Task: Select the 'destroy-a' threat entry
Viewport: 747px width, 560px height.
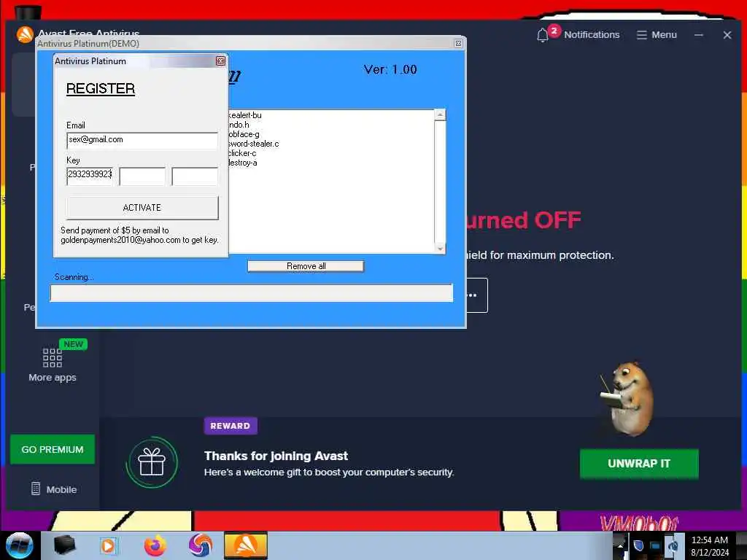Action: [x=243, y=163]
